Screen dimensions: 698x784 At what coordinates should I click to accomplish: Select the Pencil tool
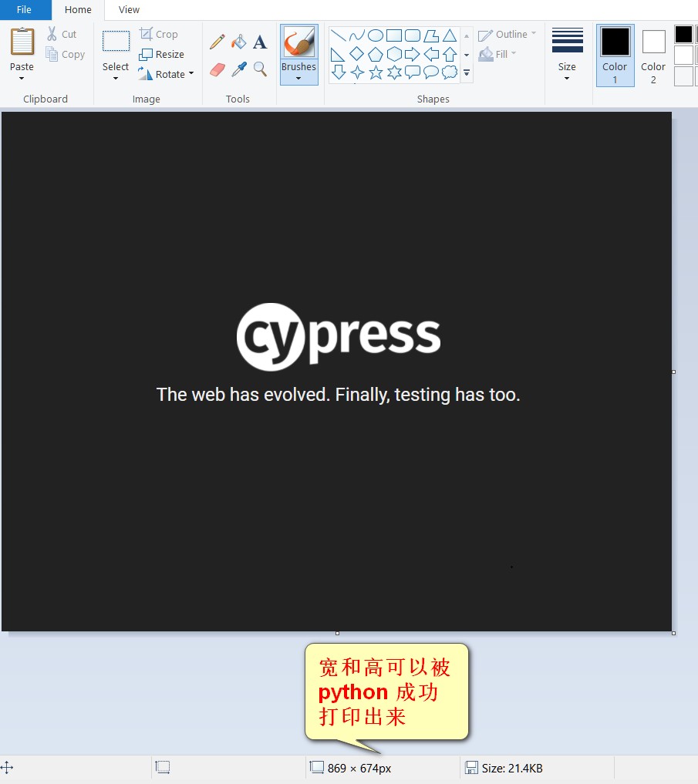[x=217, y=42]
